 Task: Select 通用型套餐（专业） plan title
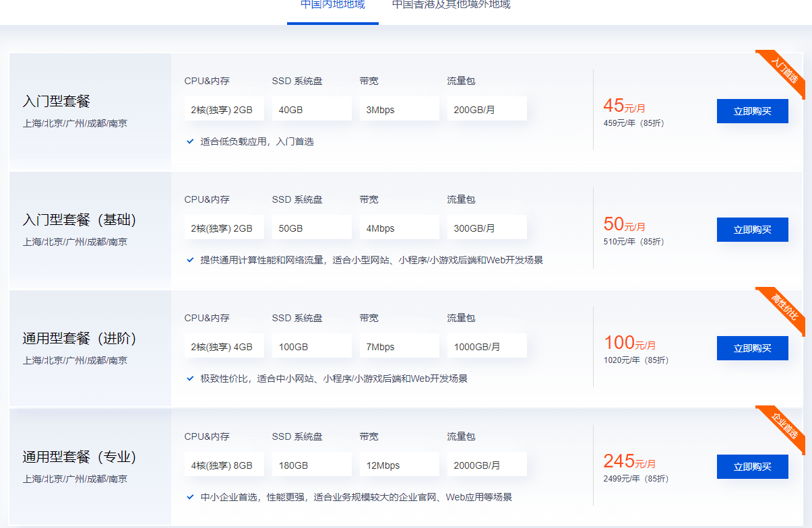[x=80, y=457]
